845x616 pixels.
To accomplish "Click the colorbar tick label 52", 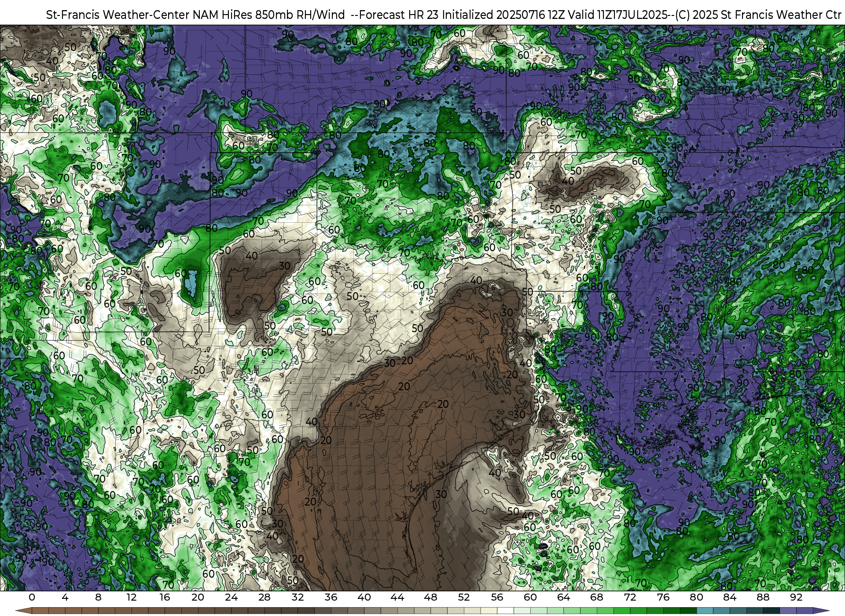I will coord(464,597).
